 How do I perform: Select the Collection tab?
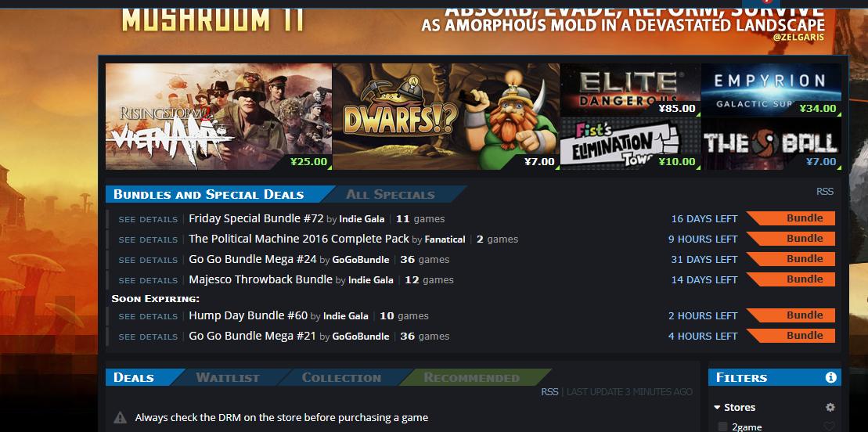coord(341,378)
